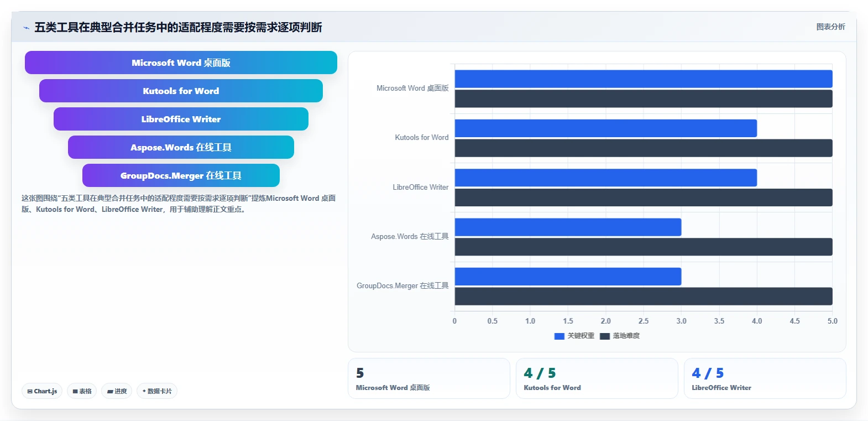Click the 2.5 tick on the x-axis
The image size is (868, 421).
(x=644, y=321)
